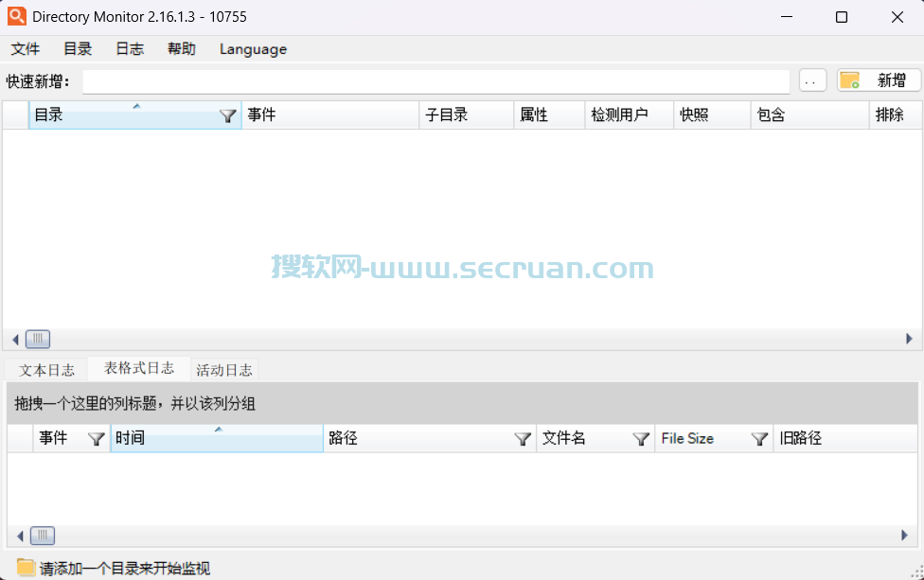Open the 目录 menu
This screenshot has height=580, width=924.
[x=78, y=49]
